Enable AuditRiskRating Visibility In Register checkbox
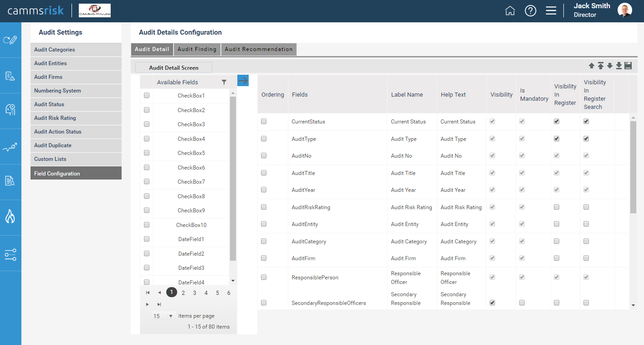The width and height of the screenshot is (644, 345). pyautogui.click(x=557, y=207)
